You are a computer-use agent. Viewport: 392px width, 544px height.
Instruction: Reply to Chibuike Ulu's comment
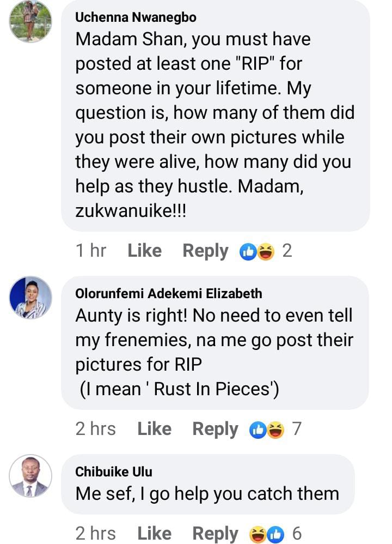(215, 533)
